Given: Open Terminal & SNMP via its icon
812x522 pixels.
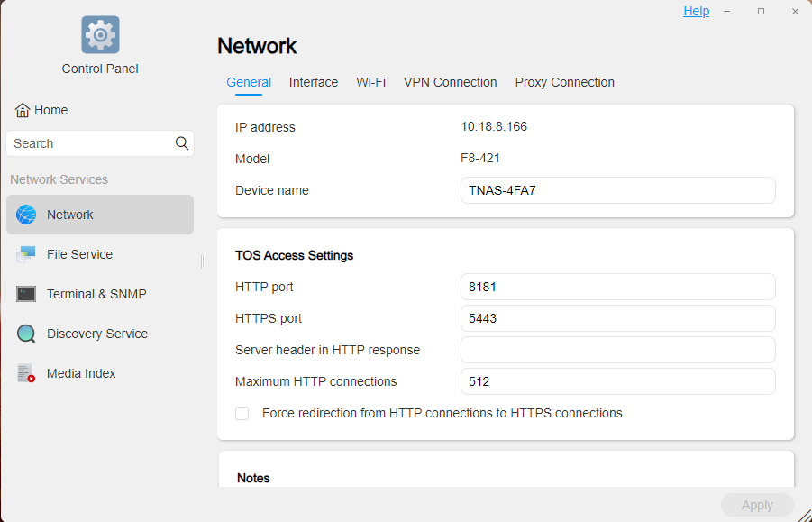Looking at the screenshot, I should [26, 294].
